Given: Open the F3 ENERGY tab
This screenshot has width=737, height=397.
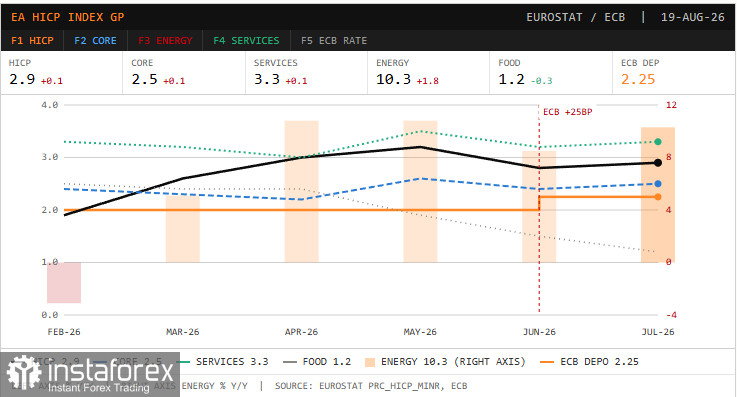Looking at the screenshot, I should [x=165, y=40].
